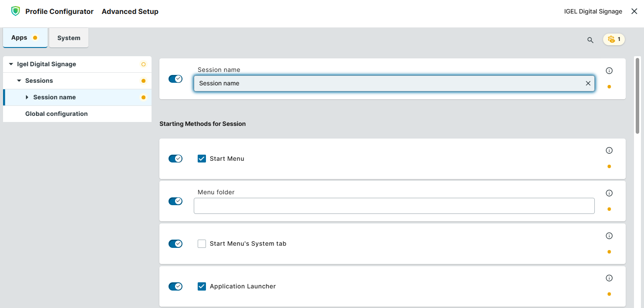Viewport: 644px width, 308px height.
Task: Collapse the Sessions tree node
Action: point(19,81)
